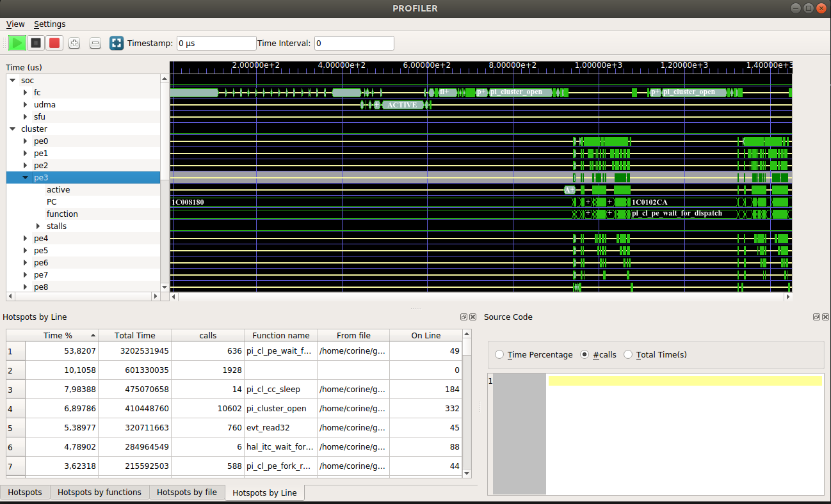Sort by calls column header

[208, 335]
